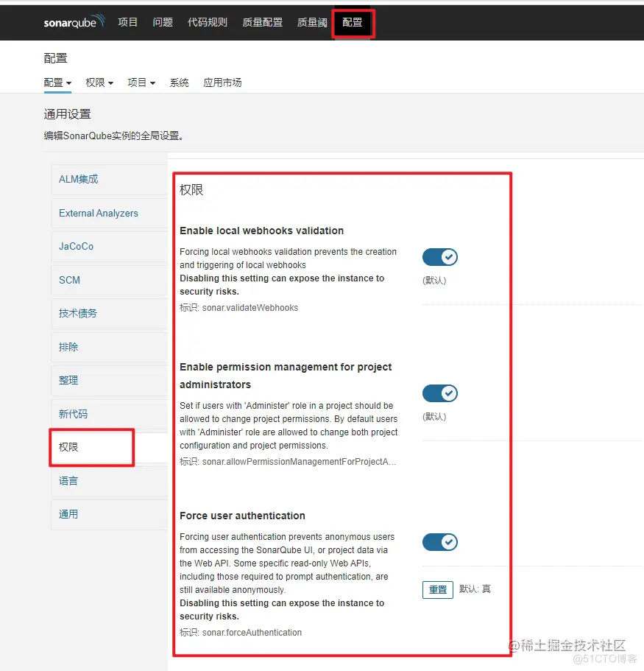Viewport: 644px width, 671px height.
Task: Expand the 配置 sub-menu dropdown
Action: tap(57, 82)
